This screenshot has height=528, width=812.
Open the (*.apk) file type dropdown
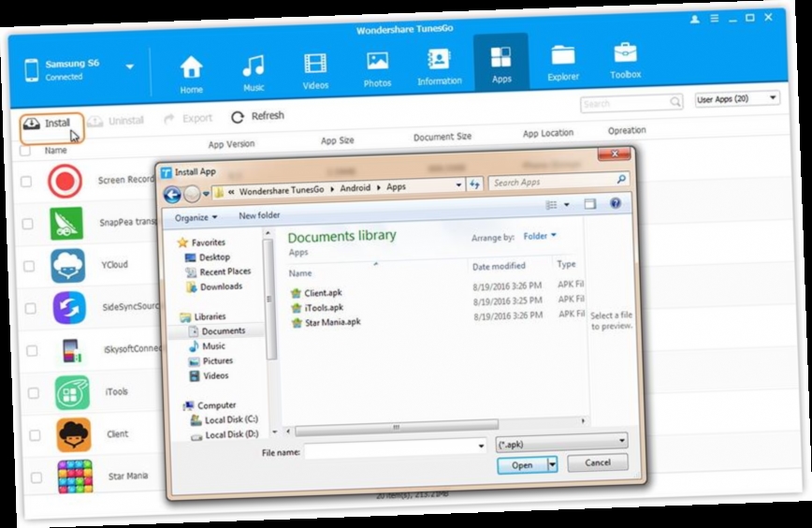coord(562,443)
